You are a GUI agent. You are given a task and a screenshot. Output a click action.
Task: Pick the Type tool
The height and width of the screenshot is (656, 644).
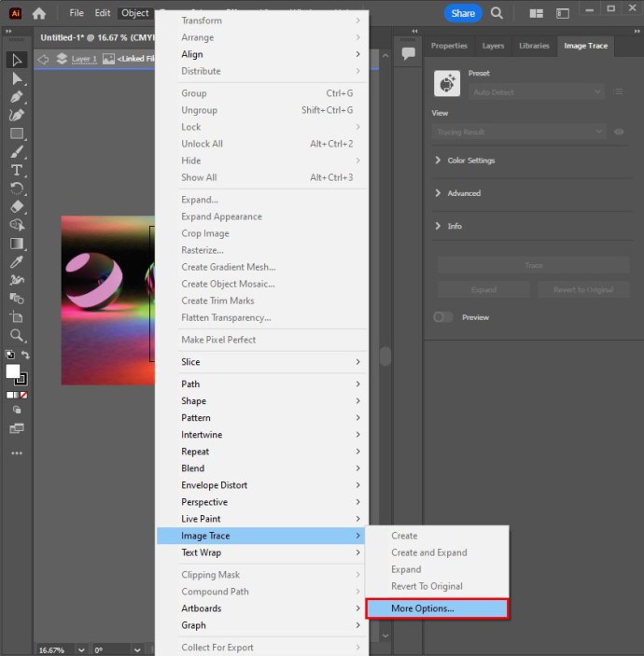tap(17, 170)
